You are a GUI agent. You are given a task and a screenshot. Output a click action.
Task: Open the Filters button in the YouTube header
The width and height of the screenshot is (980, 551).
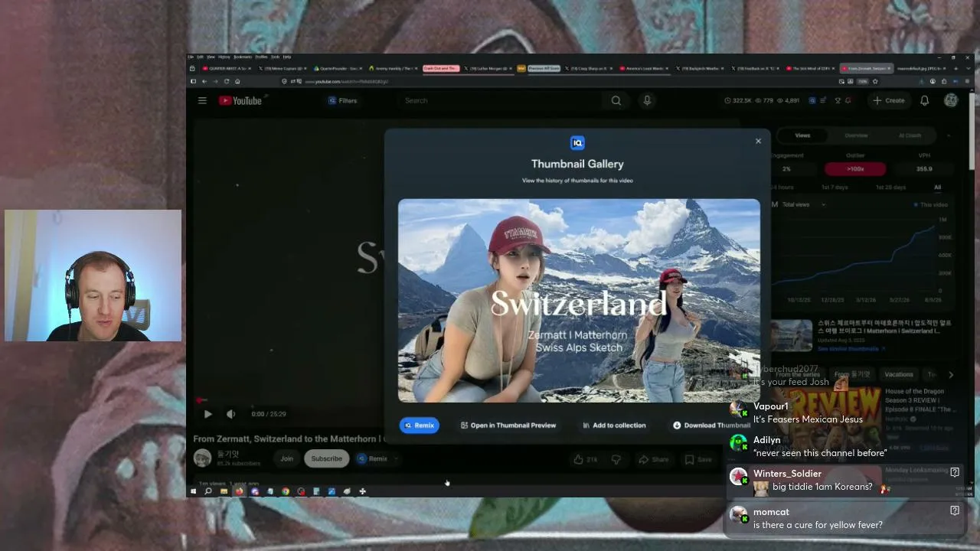click(x=342, y=100)
